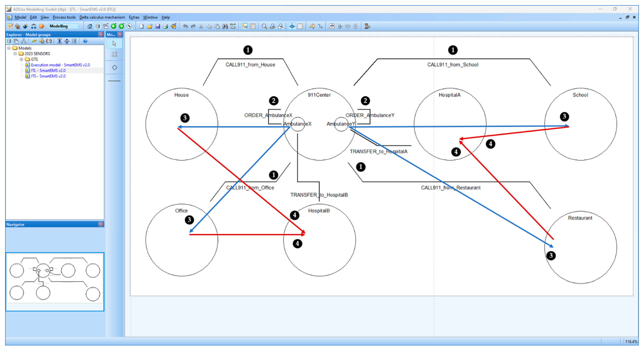Collapse the 2023 SENSORS folder
Image resolution: width=644 pixels, height=350 pixels.
(15, 53)
